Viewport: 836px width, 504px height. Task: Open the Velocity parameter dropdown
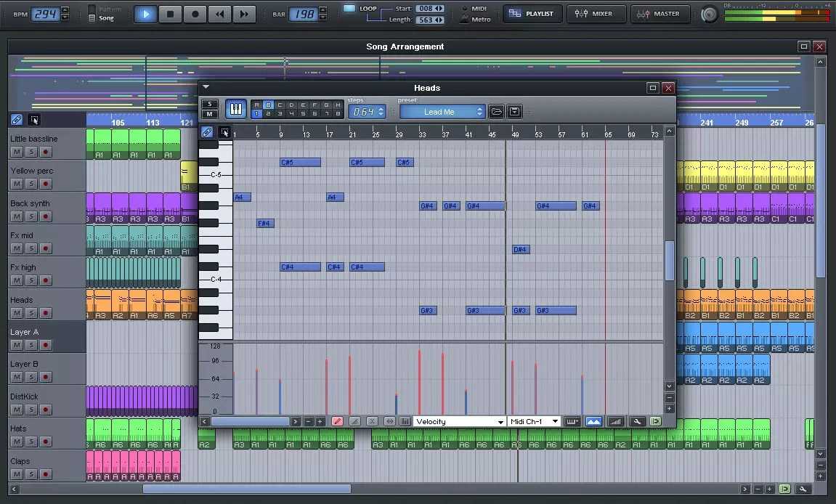(460, 421)
